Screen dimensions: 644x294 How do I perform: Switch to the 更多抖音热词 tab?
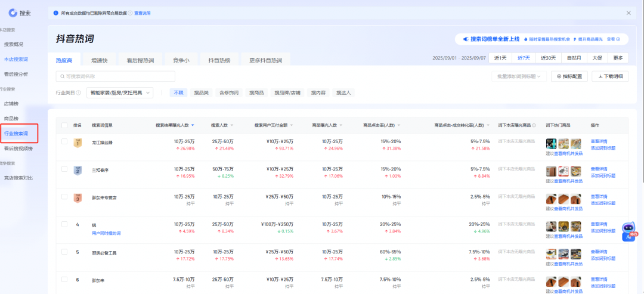tap(265, 60)
